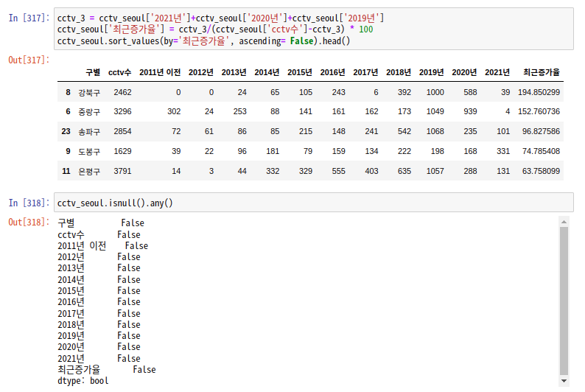Click the 2020년 column header
Screen dimensions: 585x392
pos(464,72)
